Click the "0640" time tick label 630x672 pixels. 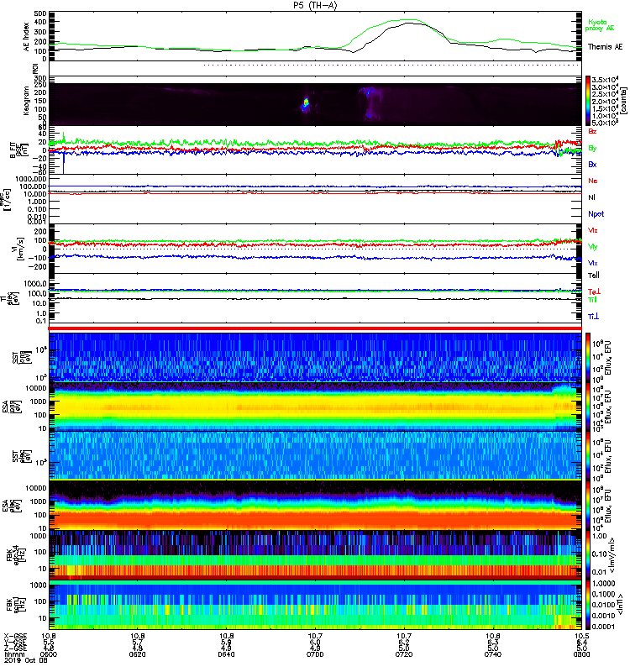(x=226, y=654)
